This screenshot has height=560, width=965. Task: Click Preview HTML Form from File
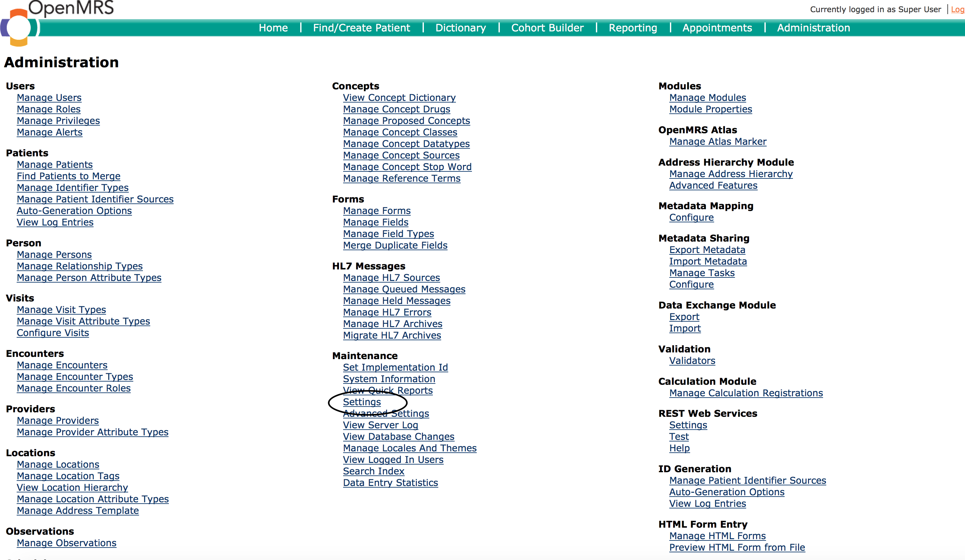[x=737, y=548]
